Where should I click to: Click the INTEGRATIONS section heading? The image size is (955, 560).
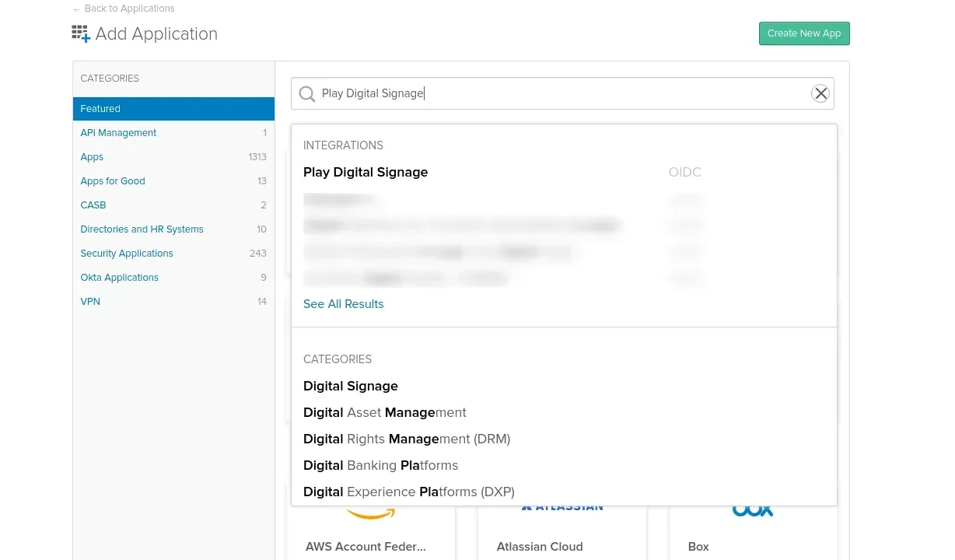point(343,145)
